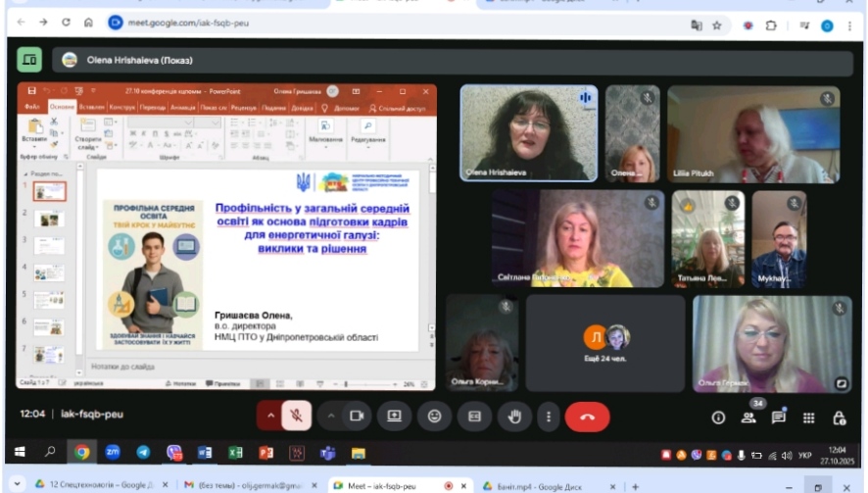Open more options three-dot menu
The height and width of the screenshot is (493, 868).
(548, 416)
